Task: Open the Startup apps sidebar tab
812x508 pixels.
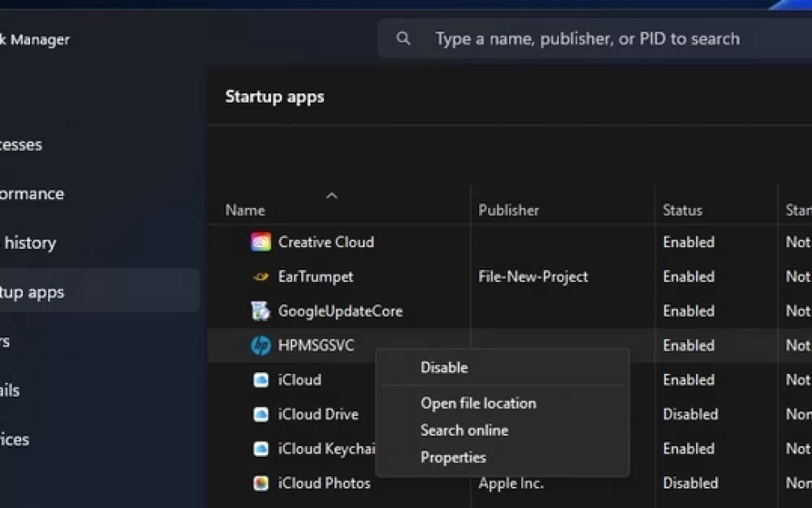Action: pyautogui.click(x=98, y=292)
